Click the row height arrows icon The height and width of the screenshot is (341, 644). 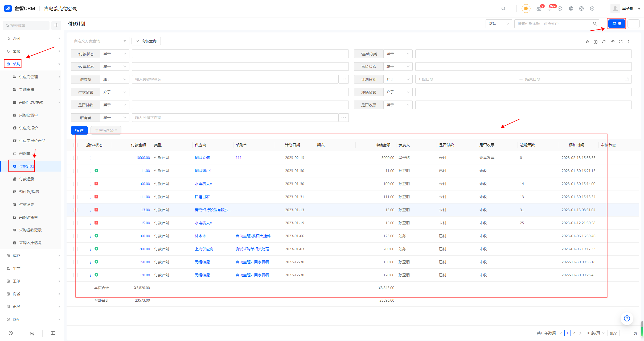[x=629, y=42]
